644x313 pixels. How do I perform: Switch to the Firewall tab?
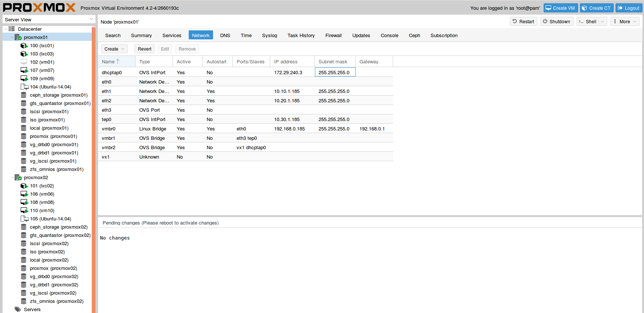coord(333,36)
